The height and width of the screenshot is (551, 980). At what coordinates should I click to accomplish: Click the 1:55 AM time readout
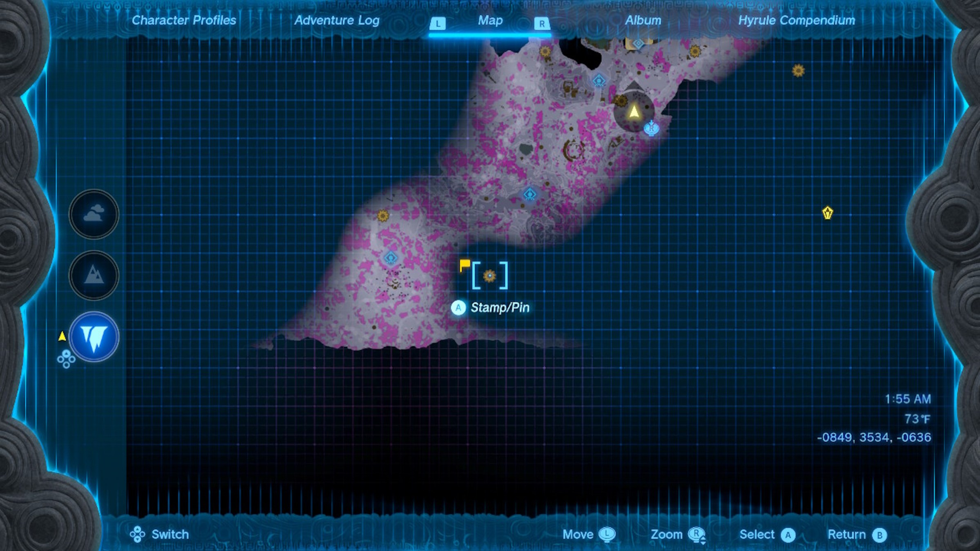click(908, 399)
